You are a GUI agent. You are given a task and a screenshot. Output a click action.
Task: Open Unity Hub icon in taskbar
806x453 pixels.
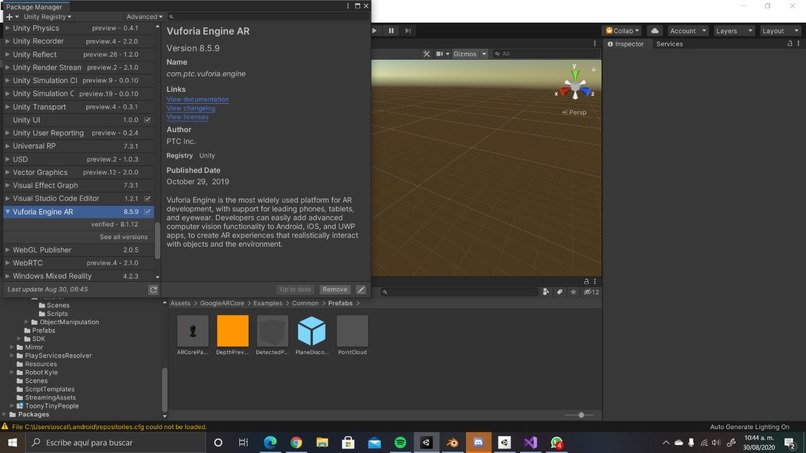[x=504, y=442]
